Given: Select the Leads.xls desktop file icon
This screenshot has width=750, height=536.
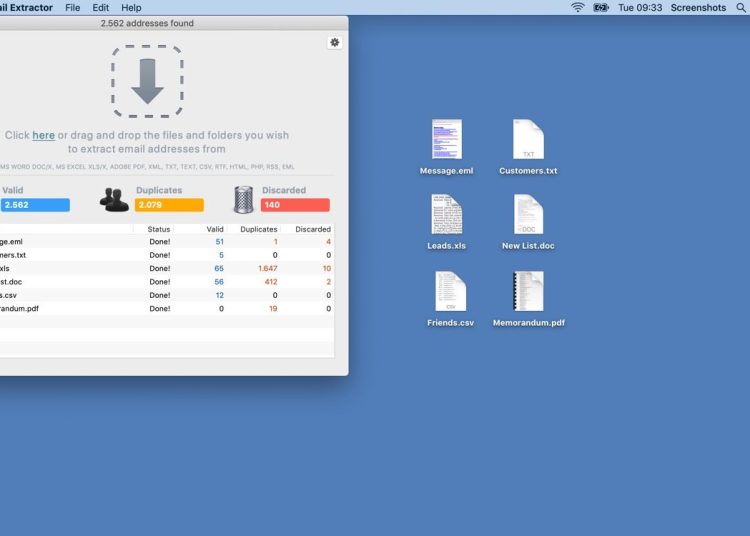Looking at the screenshot, I should point(446,215).
